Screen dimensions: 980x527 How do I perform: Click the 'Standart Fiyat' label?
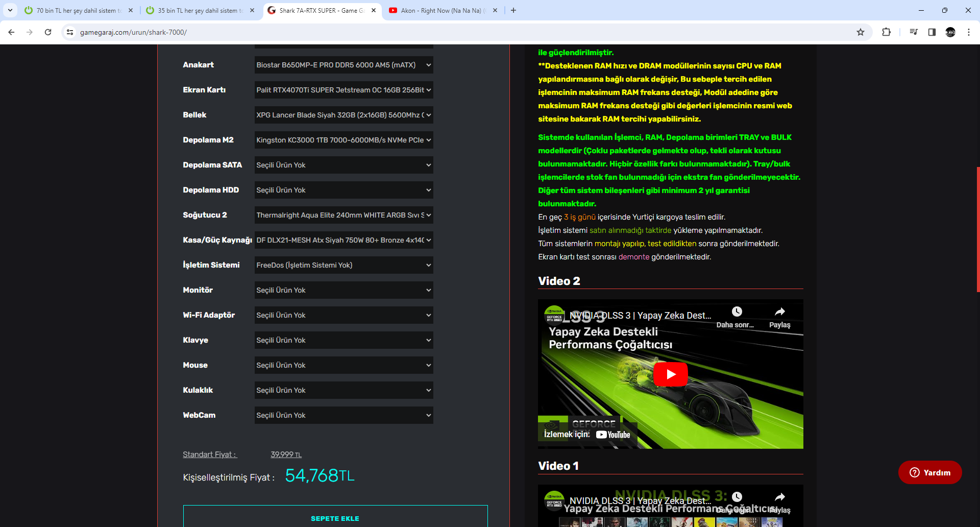(x=209, y=454)
